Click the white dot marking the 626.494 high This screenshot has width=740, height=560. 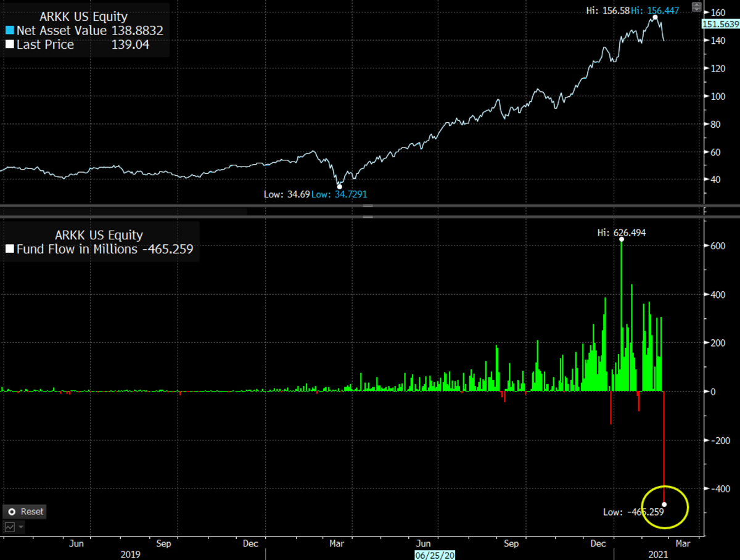[x=621, y=240]
